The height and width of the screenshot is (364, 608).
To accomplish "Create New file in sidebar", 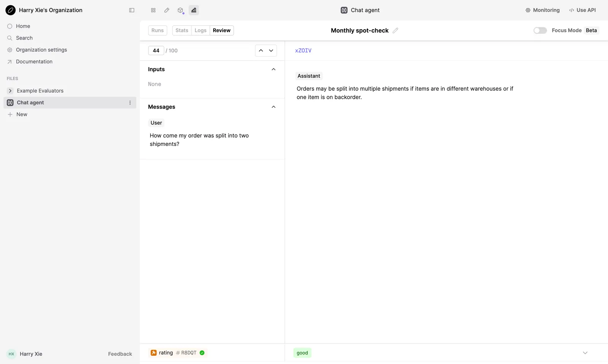I will (x=22, y=114).
